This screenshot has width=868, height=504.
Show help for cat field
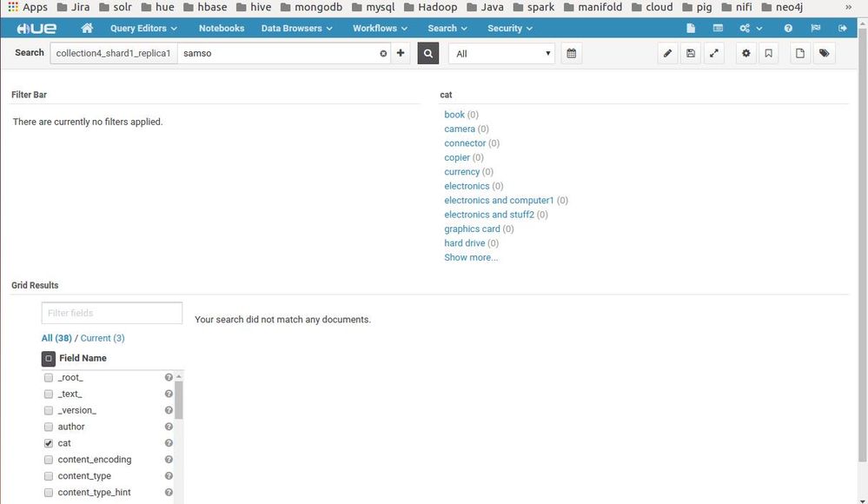pyautogui.click(x=169, y=443)
